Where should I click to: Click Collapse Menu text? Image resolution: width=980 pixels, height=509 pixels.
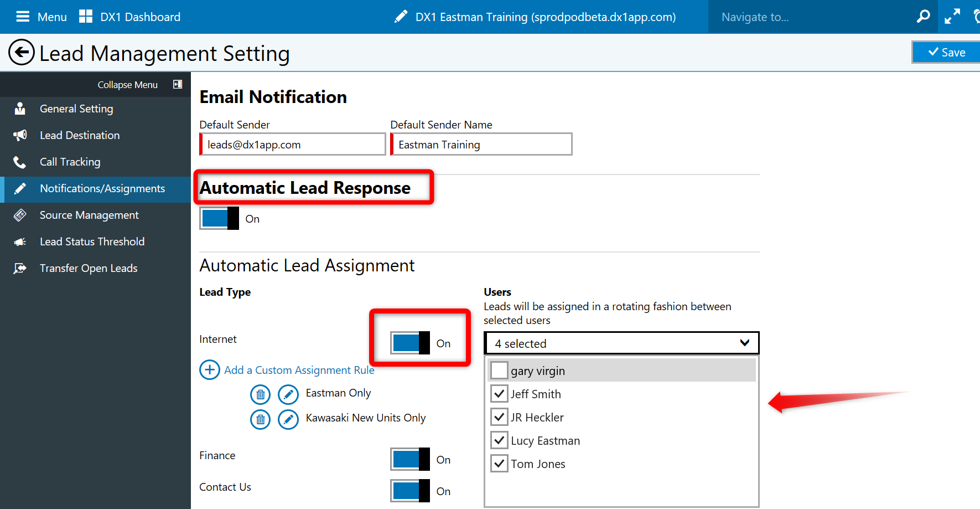point(128,85)
